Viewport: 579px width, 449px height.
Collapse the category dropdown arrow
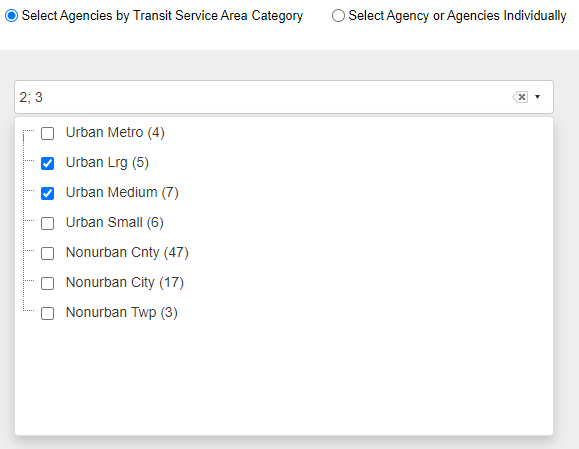click(x=538, y=97)
